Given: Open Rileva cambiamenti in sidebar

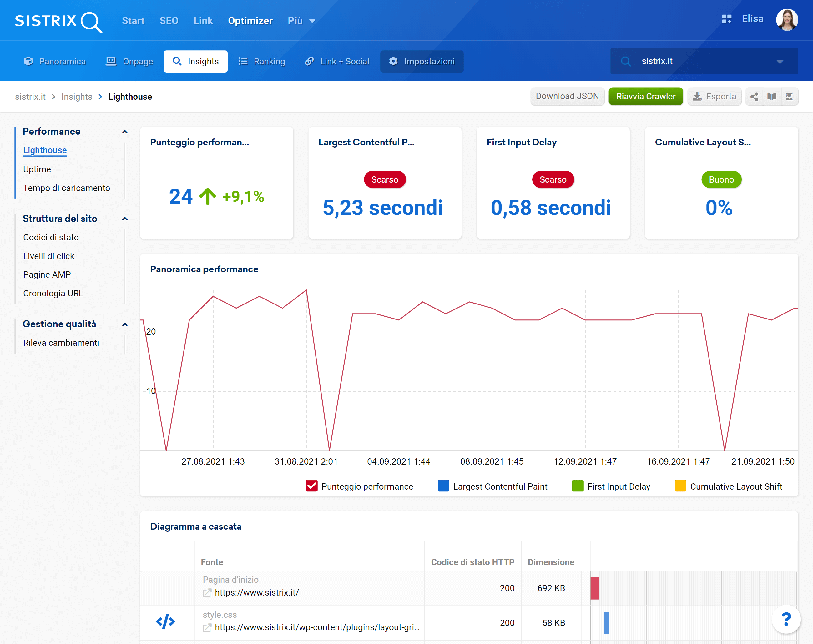Looking at the screenshot, I should [x=61, y=343].
